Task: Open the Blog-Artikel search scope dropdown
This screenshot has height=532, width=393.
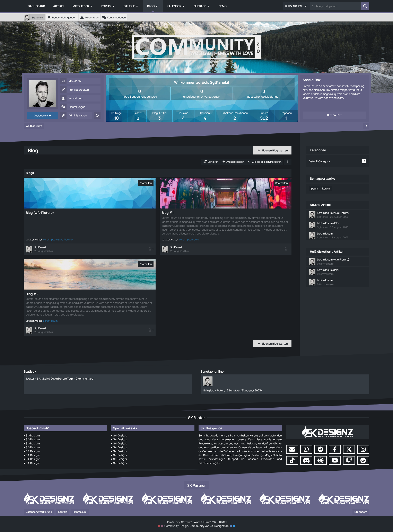Action: 296,6
